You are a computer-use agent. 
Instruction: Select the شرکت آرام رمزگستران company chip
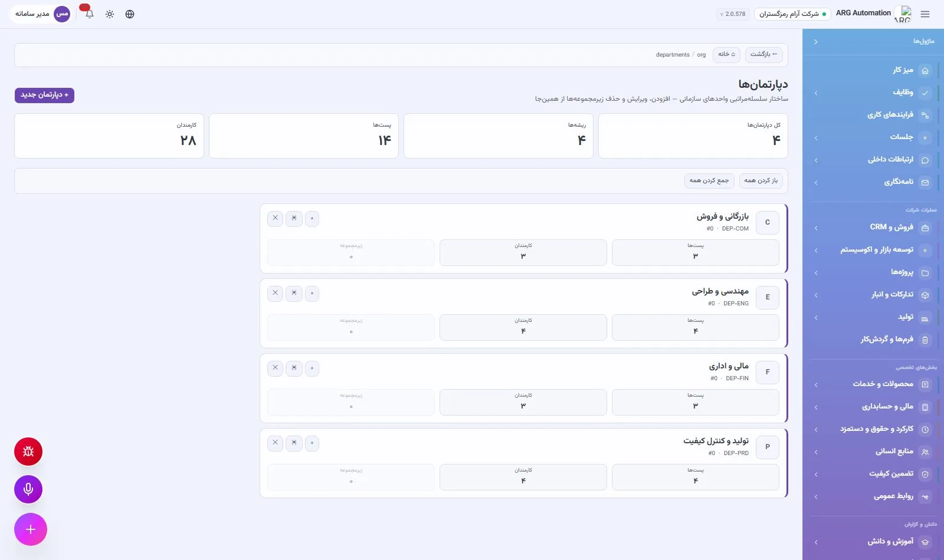click(x=792, y=14)
